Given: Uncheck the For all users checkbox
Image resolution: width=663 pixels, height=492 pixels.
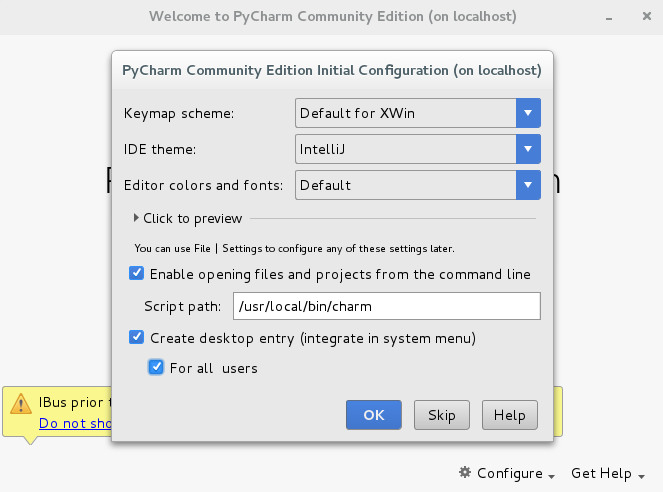Looking at the screenshot, I should pos(156,367).
